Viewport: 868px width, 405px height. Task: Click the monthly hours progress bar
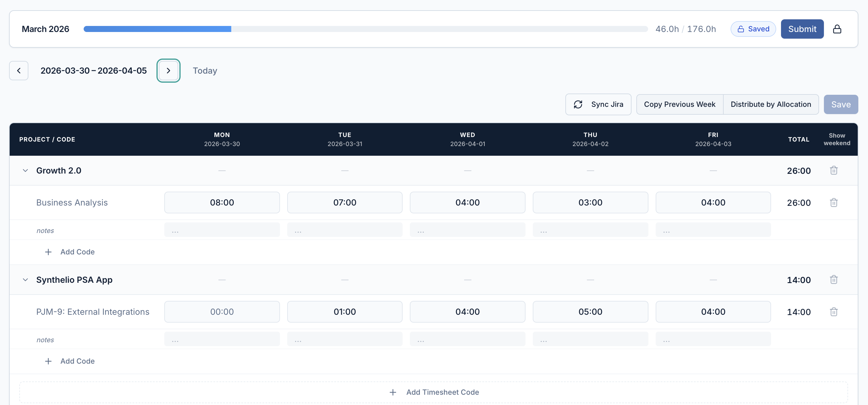[366, 29]
